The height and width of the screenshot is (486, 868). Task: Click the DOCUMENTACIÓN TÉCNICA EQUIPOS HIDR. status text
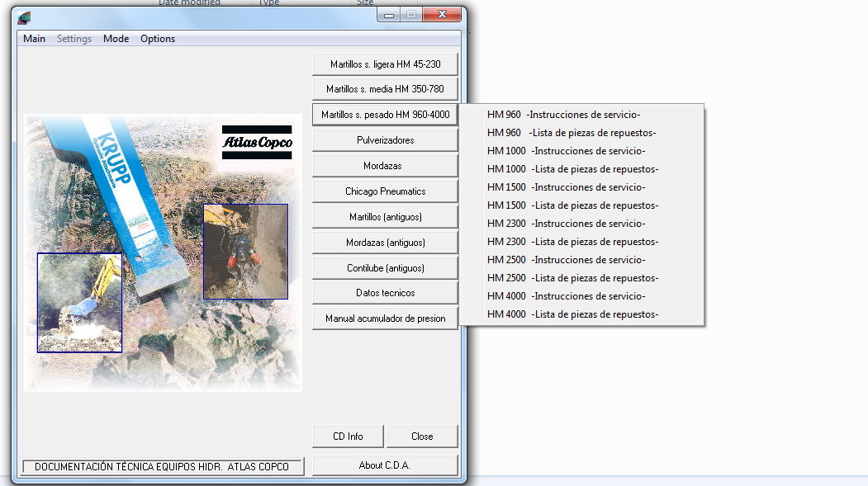tap(162, 467)
